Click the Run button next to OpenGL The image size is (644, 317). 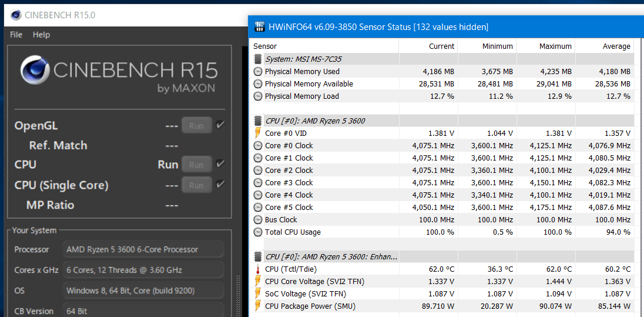tap(197, 125)
